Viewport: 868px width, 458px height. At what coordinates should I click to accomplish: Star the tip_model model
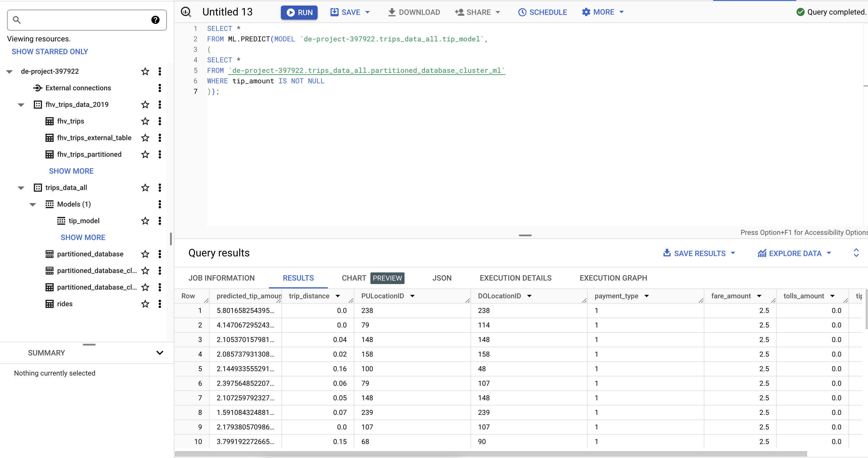(x=145, y=221)
